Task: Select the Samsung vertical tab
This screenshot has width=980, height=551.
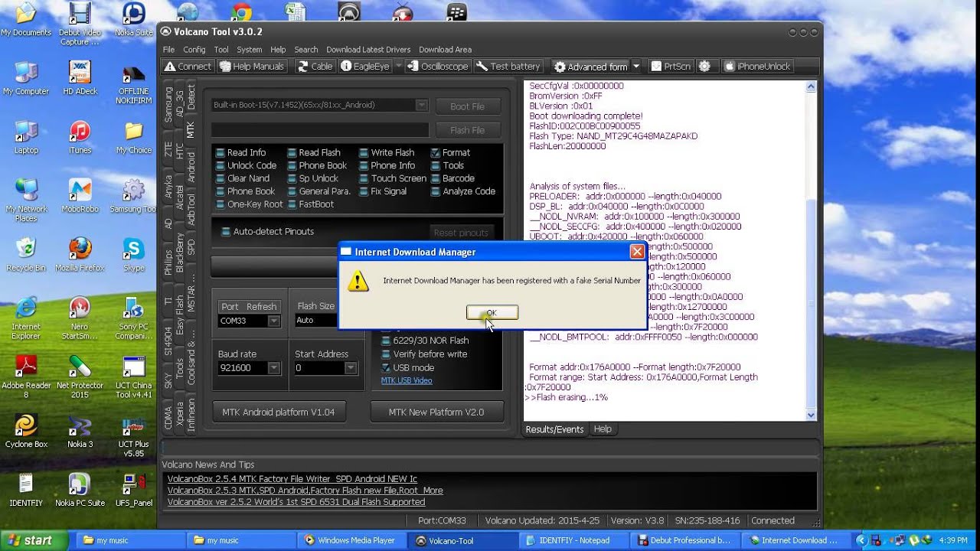Action: 168,105
